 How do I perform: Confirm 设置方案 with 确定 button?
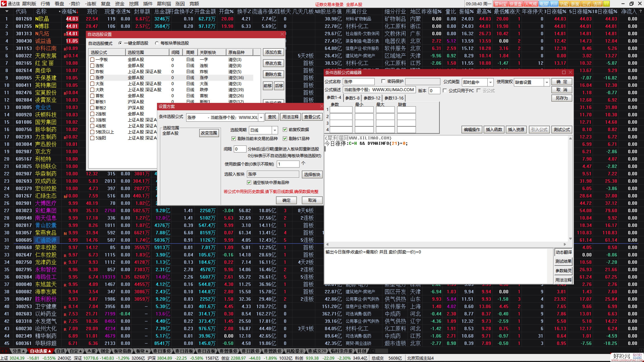pyautogui.click(x=286, y=200)
